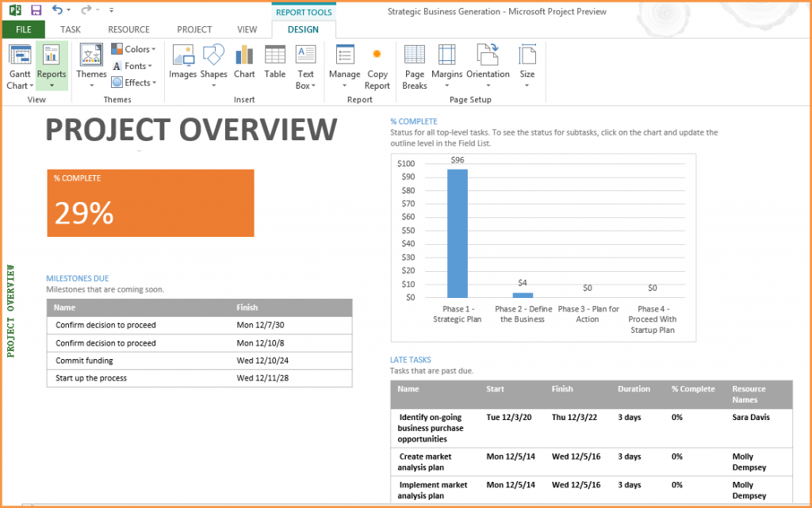Select the Commit funding milestone row
The height and width of the screenshot is (508, 812).
[199, 361]
